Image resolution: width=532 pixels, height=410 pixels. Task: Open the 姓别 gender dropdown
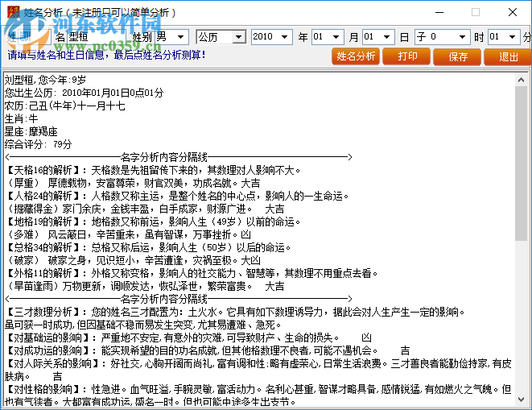pos(181,37)
